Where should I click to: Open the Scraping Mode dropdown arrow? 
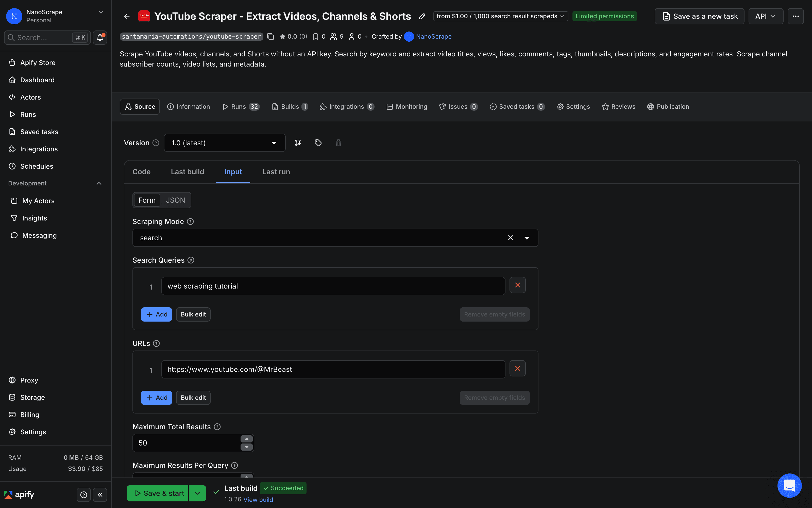click(x=527, y=238)
